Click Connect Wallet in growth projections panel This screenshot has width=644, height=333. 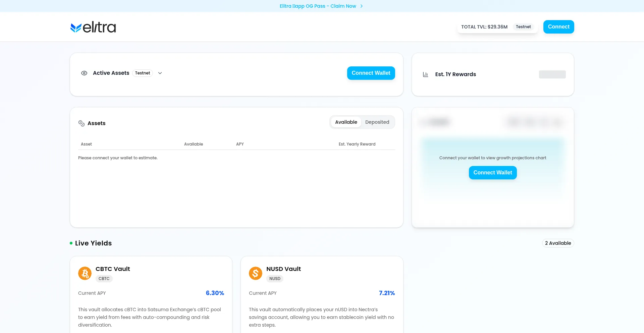pyautogui.click(x=492, y=173)
